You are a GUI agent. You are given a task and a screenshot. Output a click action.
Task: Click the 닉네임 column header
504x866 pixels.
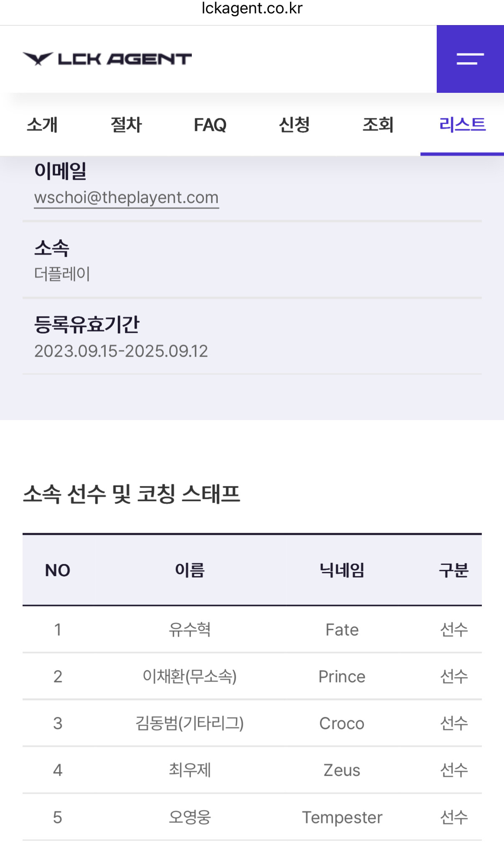tap(342, 570)
